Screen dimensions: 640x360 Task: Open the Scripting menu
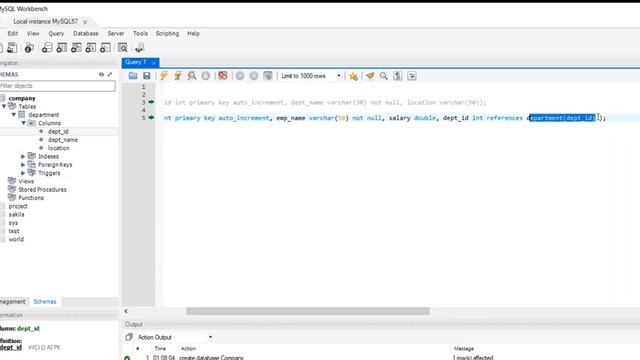pyautogui.click(x=167, y=33)
